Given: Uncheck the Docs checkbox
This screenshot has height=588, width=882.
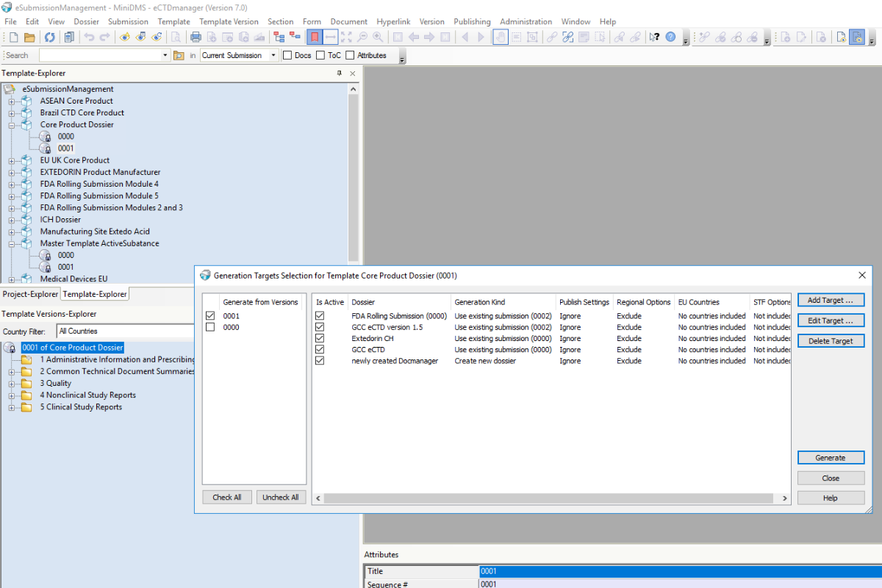Looking at the screenshot, I should tap(287, 54).
